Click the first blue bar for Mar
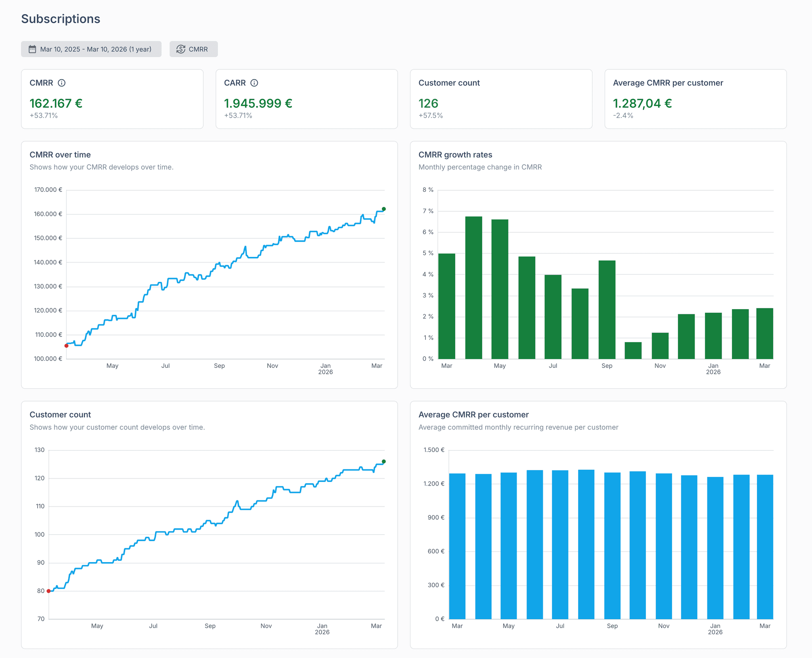This screenshot has height=658, width=812. tap(457, 546)
